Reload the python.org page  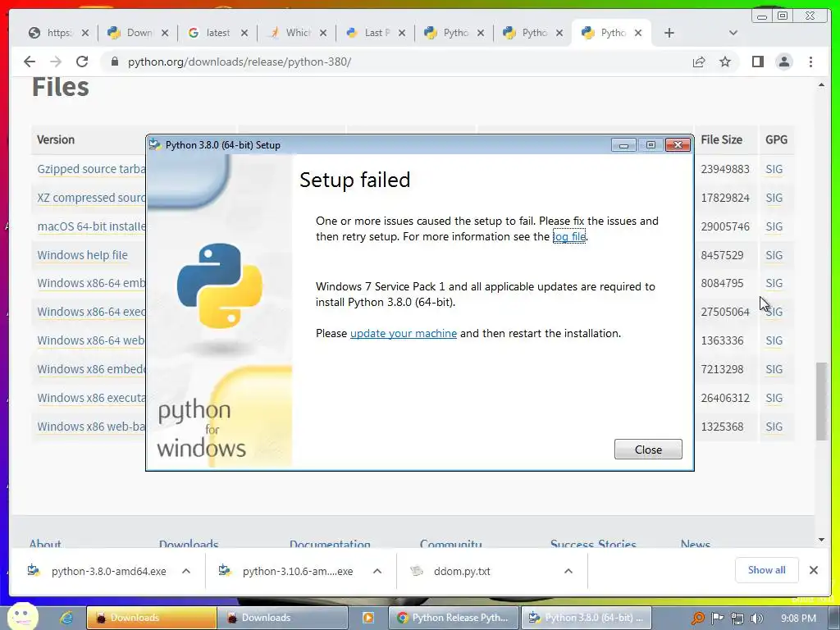pyautogui.click(x=82, y=62)
